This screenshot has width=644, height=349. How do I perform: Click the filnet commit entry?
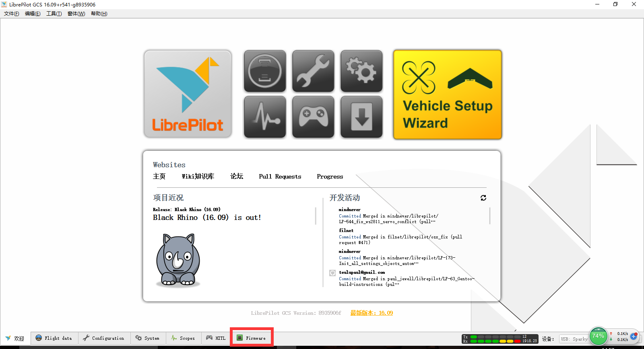(x=400, y=237)
